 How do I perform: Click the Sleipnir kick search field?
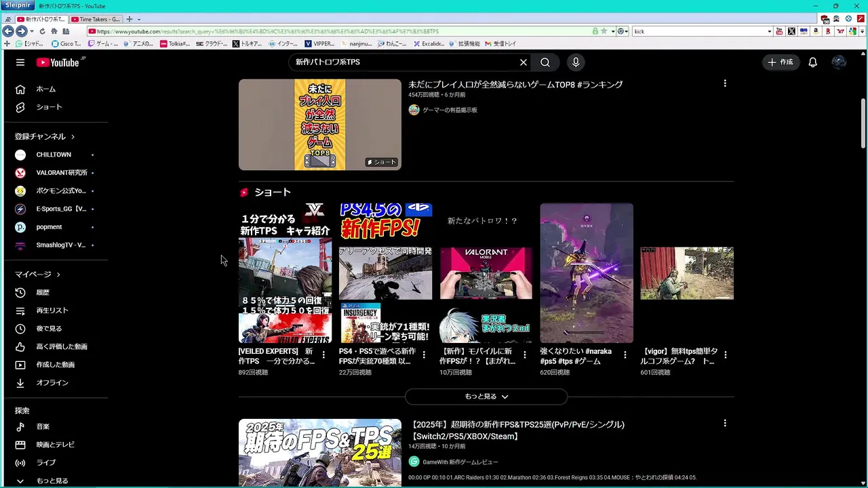[x=699, y=31]
